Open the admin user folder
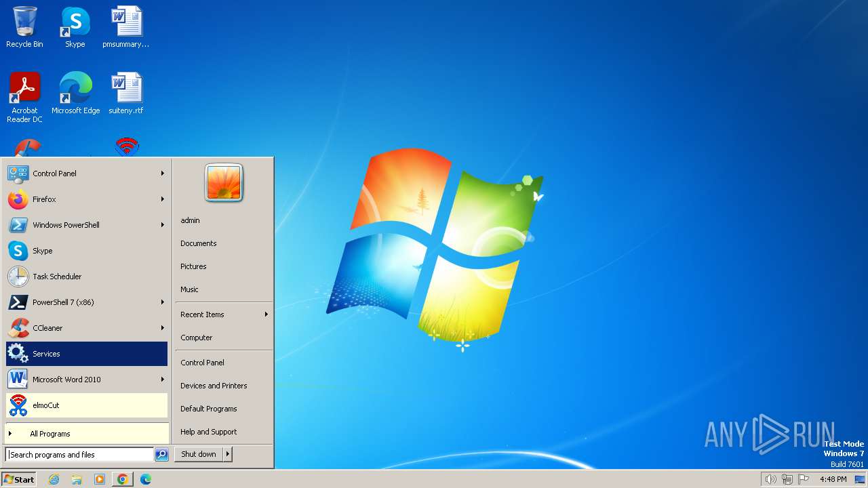The width and height of the screenshot is (868, 488). [x=190, y=220]
